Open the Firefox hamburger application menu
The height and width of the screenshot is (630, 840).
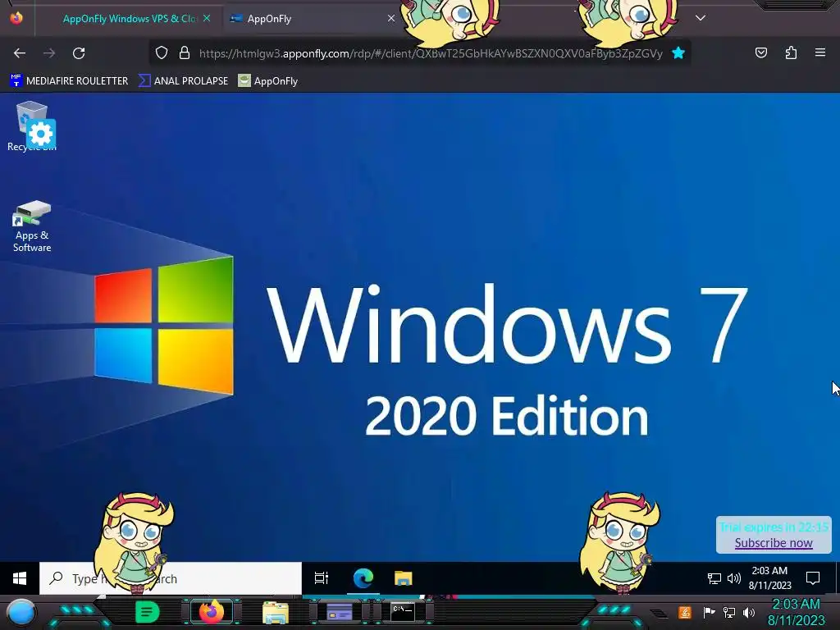[820, 52]
